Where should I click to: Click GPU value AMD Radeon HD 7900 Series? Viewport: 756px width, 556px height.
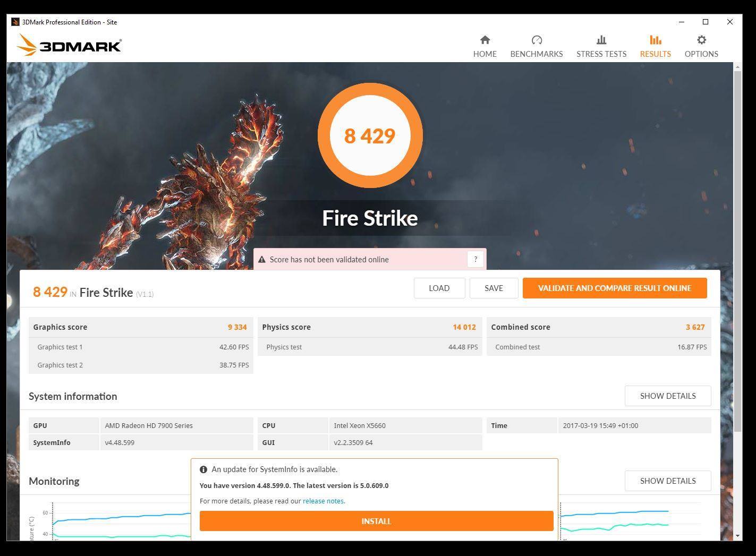tap(149, 425)
